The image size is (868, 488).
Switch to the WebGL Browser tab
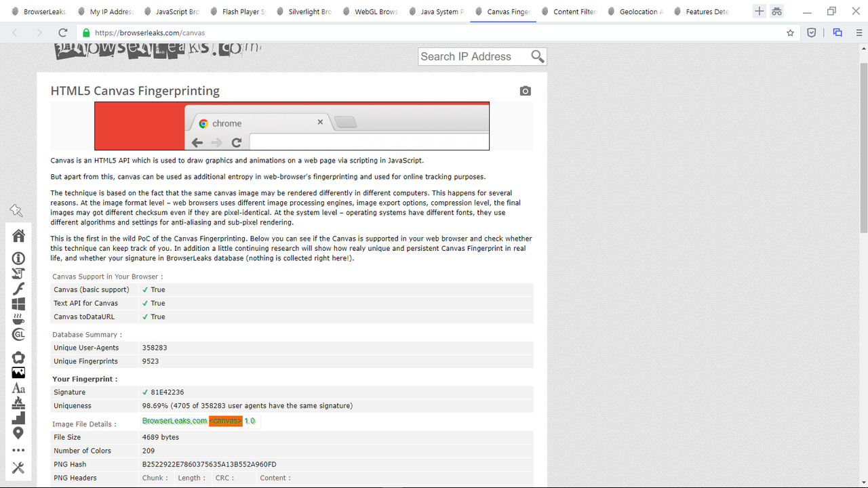370,12
